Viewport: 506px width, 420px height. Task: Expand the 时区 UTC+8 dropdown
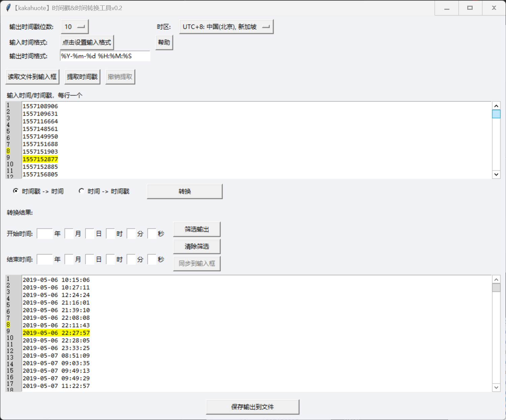[x=226, y=27]
